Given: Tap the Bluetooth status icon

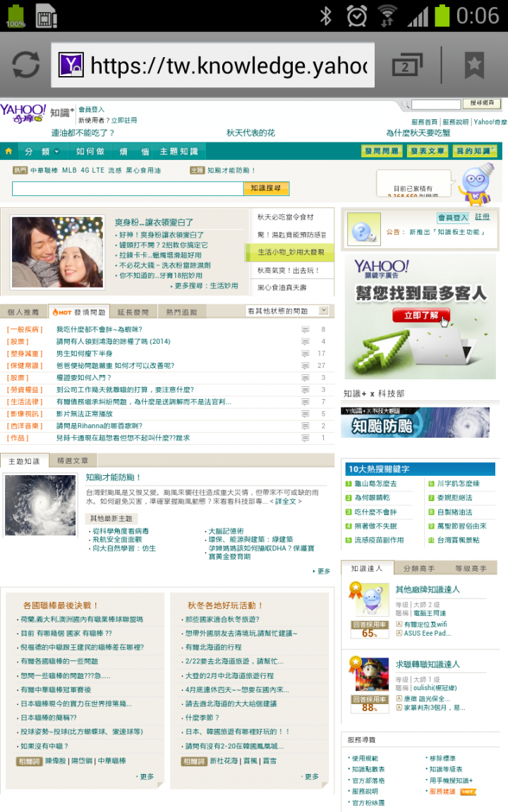Looking at the screenshot, I should pyautogui.click(x=325, y=16).
